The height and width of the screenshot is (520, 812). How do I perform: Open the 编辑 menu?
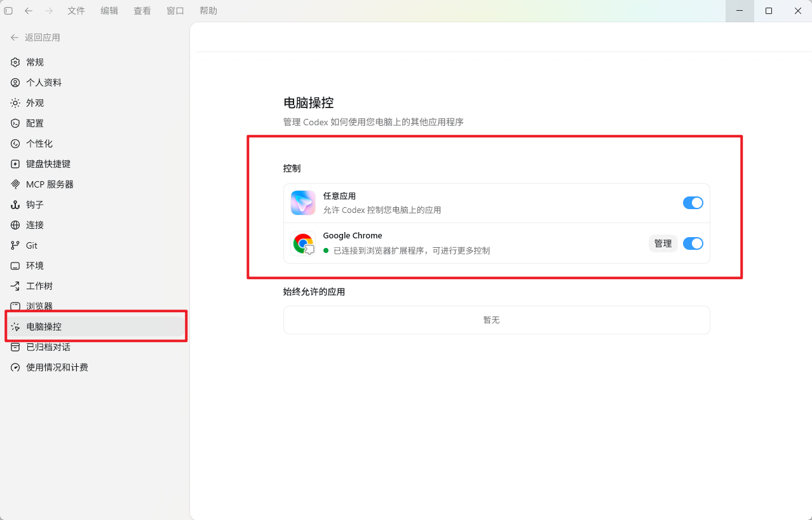[109, 11]
